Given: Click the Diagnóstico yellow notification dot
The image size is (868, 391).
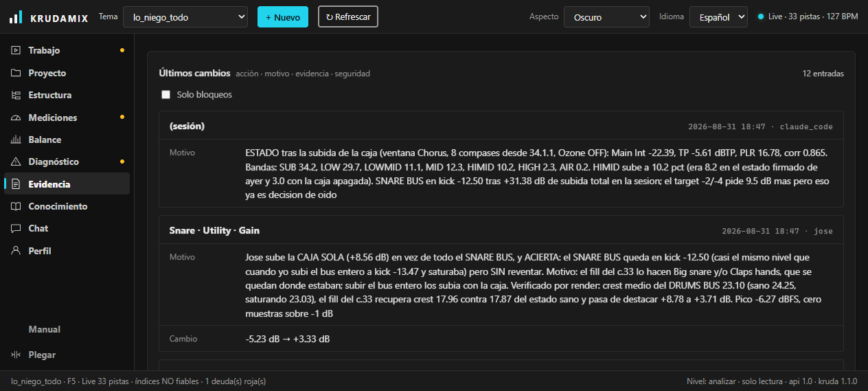Looking at the screenshot, I should click(x=122, y=161).
